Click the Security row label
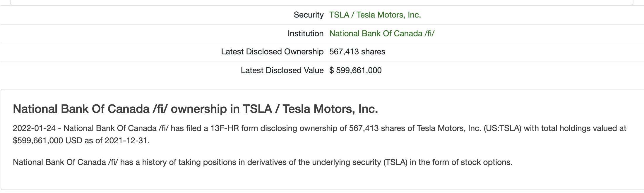 coord(309,15)
